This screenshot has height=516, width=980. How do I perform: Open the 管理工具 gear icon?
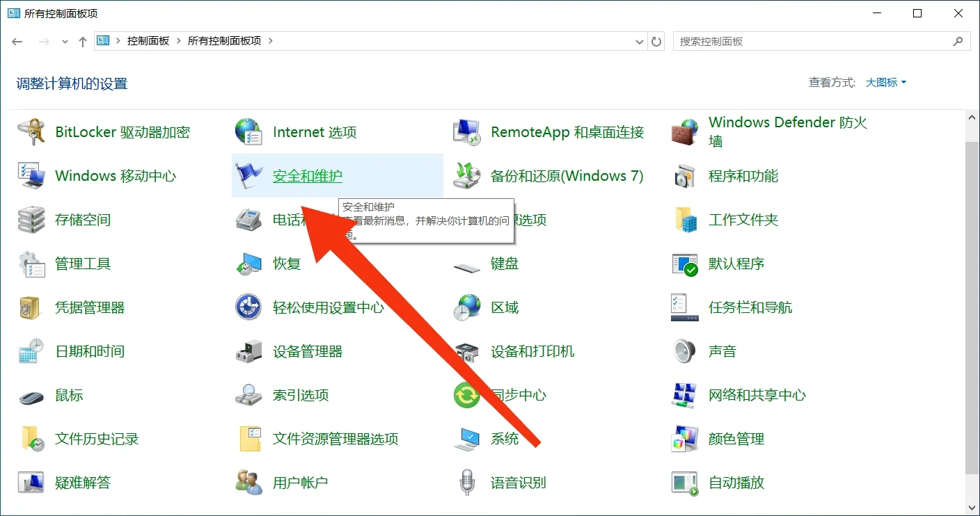pyautogui.click(x=31, y=264)
